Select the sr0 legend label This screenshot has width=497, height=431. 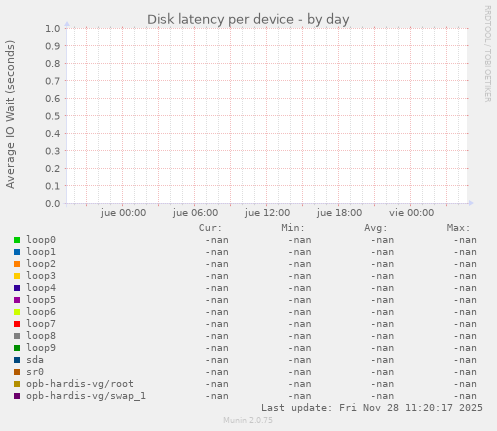pyautogui.click(x=35, y=372)
